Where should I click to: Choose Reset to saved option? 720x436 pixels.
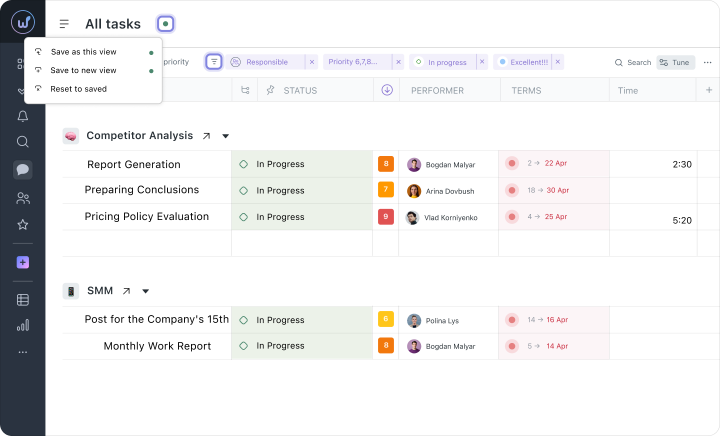coord(78,89)
